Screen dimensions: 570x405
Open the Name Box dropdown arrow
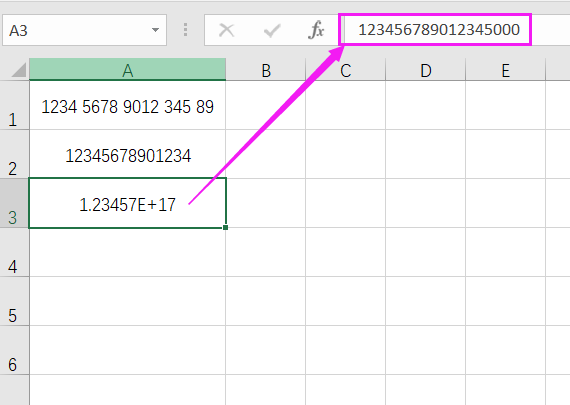point(155,30)
